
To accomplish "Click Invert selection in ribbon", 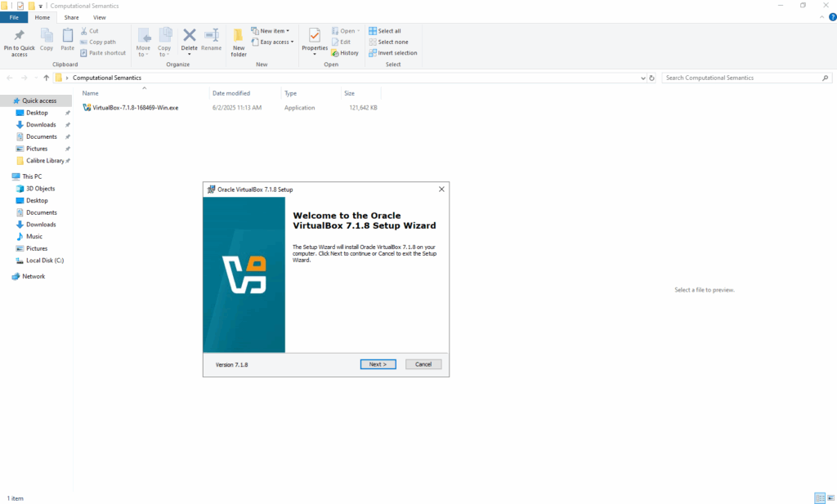I will click(x=393, y=53).
